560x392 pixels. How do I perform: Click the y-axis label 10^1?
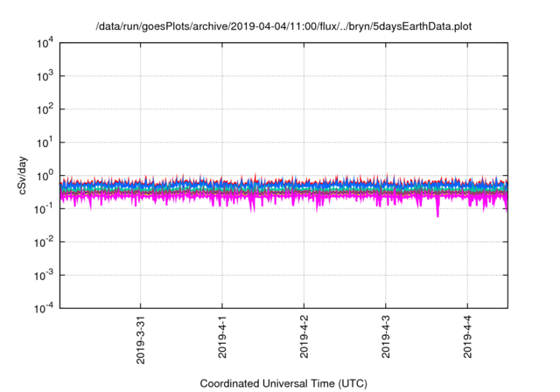coord(45,143)
